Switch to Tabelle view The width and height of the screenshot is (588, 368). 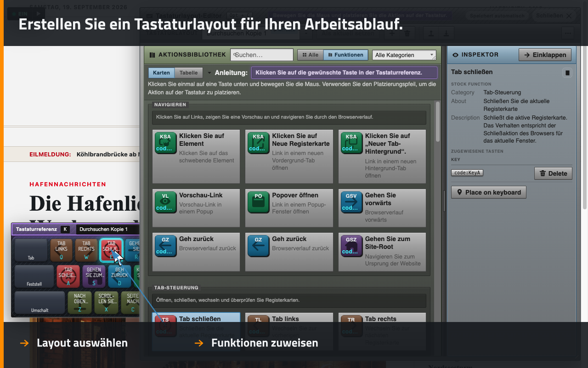coord(188,73)
